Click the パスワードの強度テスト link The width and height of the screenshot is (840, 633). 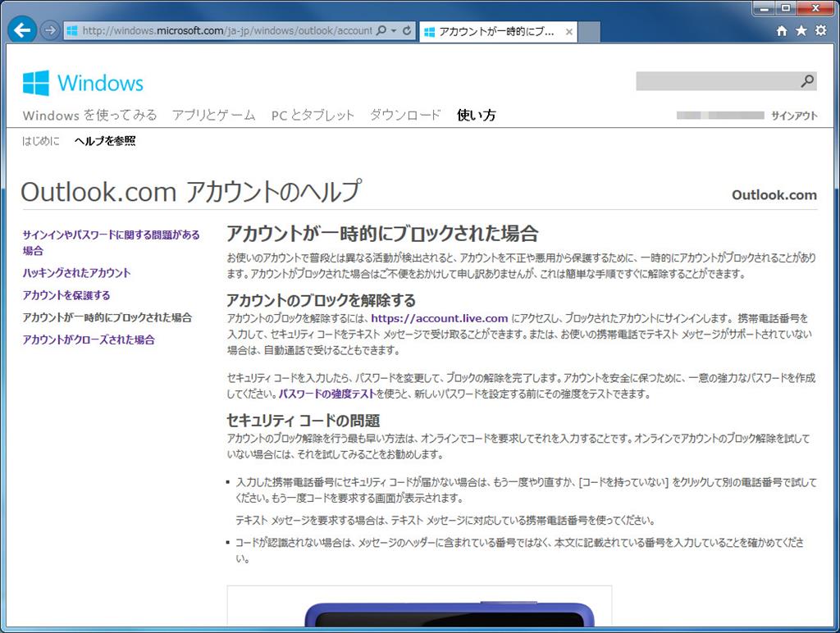click(326, 394)
